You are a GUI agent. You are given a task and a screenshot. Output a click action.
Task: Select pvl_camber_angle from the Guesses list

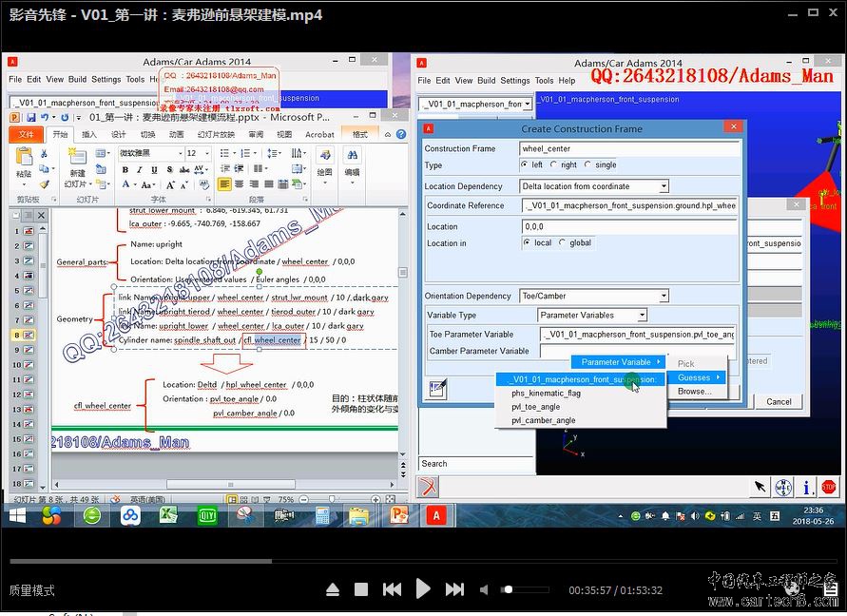coord(544,420)
